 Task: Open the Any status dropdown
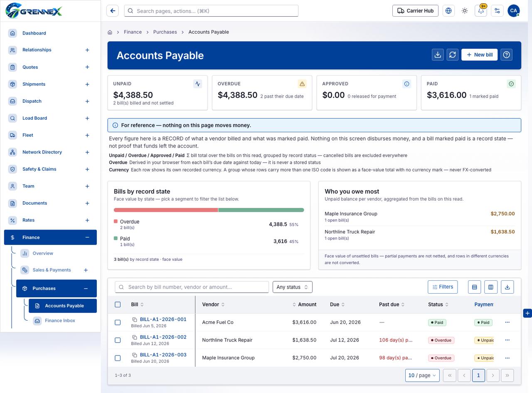coord(292,287)
